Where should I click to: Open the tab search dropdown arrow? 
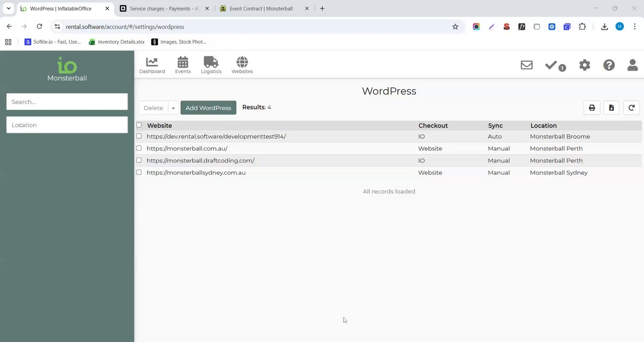[x=9, y=9]
